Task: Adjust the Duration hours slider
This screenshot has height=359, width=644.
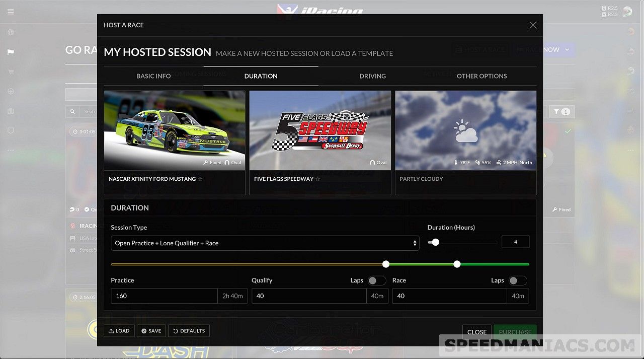Action: coord(435,242)
